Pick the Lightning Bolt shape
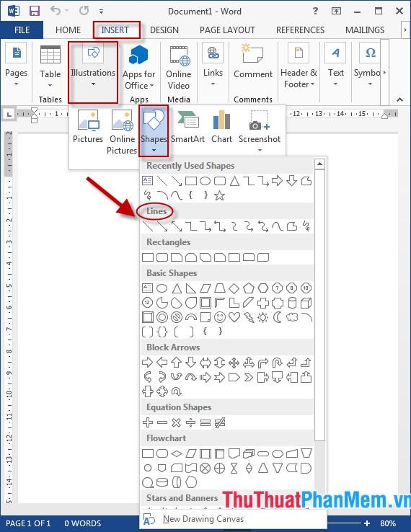The height and width of the screenshot is (532, 411). pyautogui.click(x=249, y=318)
